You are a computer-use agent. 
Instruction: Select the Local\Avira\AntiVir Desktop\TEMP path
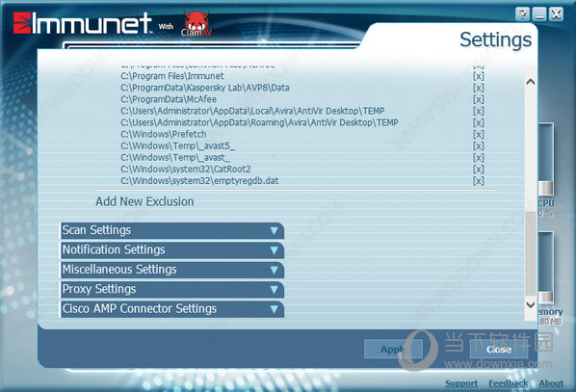[x=252, y=111]
